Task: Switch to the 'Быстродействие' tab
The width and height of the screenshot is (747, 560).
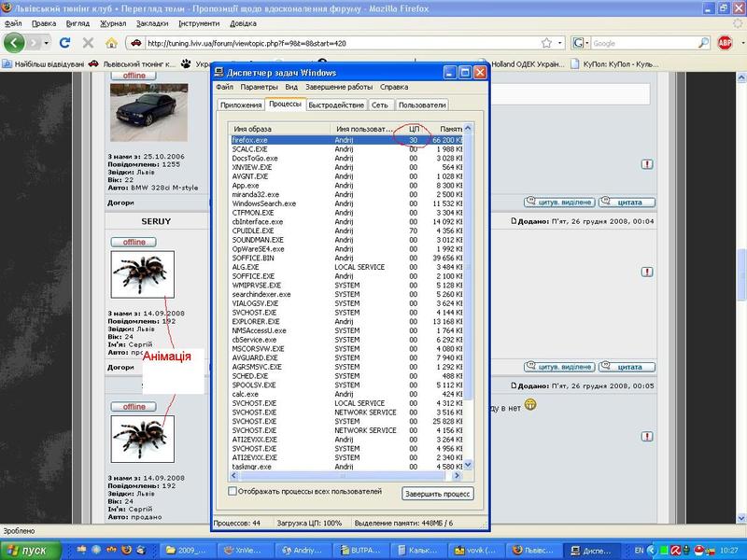Action: pos(336,105)
